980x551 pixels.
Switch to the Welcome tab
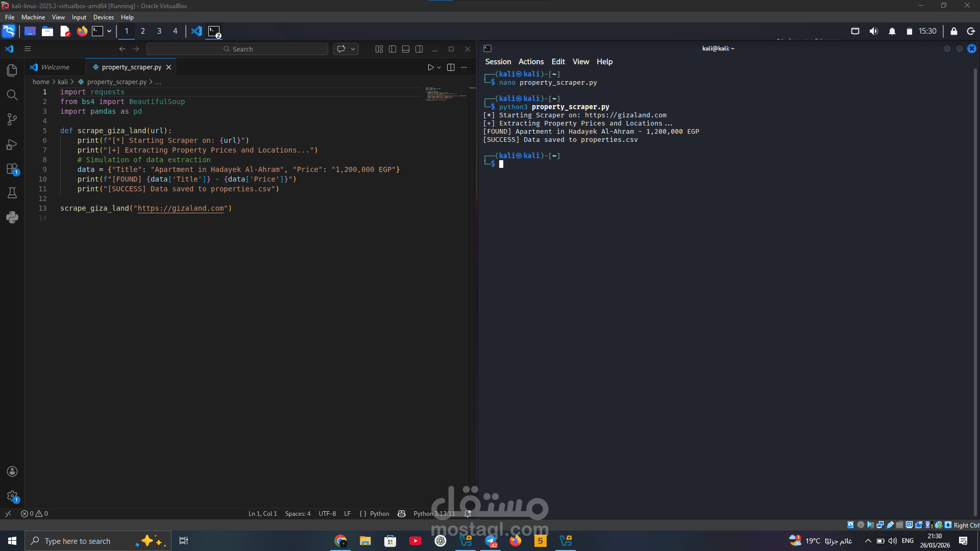pos(54,67)
